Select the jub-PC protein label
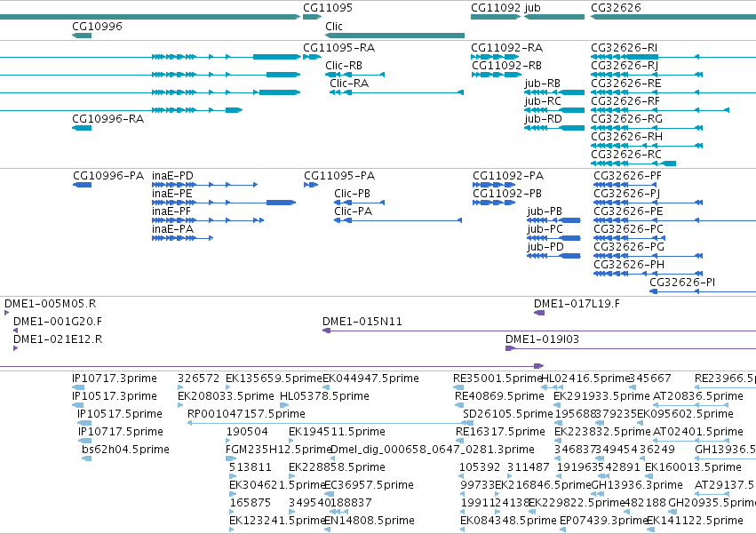Image resolution: width=756 pixels, height=534 pixels. click(x=545, y=229)
